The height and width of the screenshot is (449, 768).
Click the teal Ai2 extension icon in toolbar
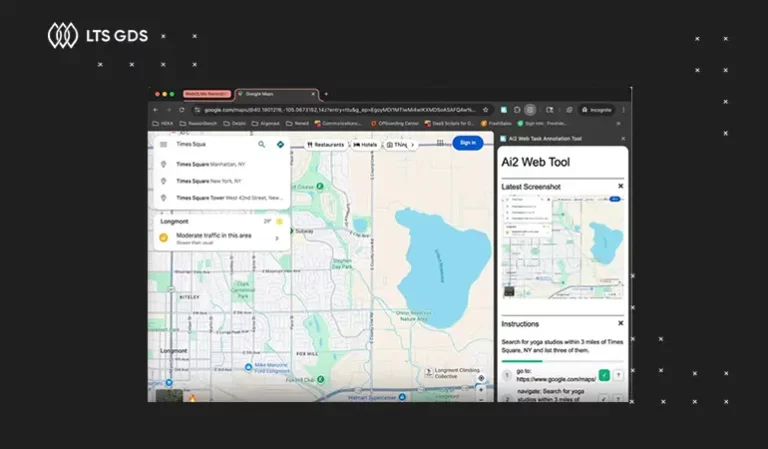tap(504, 110)
